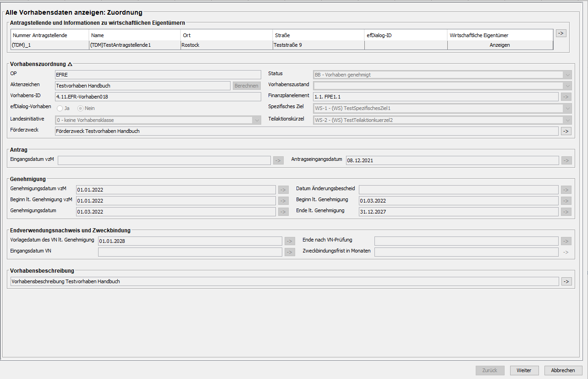Click arrow button beside Ende nach VN-Prüfung
The width and height of the screenshot is (588, 379).
[x=566, y=241]
